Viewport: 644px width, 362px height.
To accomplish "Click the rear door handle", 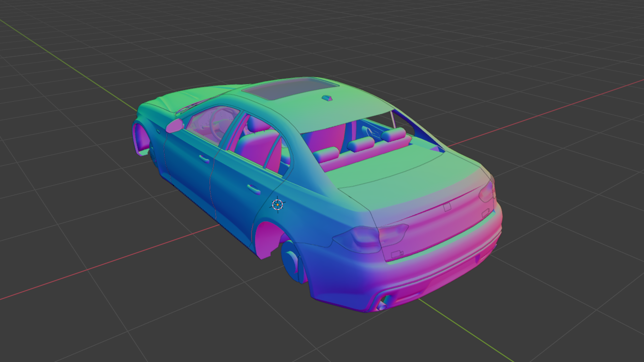I will pos(254,189).
